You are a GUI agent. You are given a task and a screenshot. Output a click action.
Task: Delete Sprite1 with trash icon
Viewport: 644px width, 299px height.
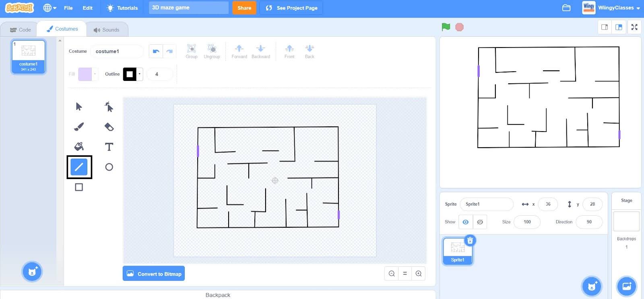click(x=470, y=241)
